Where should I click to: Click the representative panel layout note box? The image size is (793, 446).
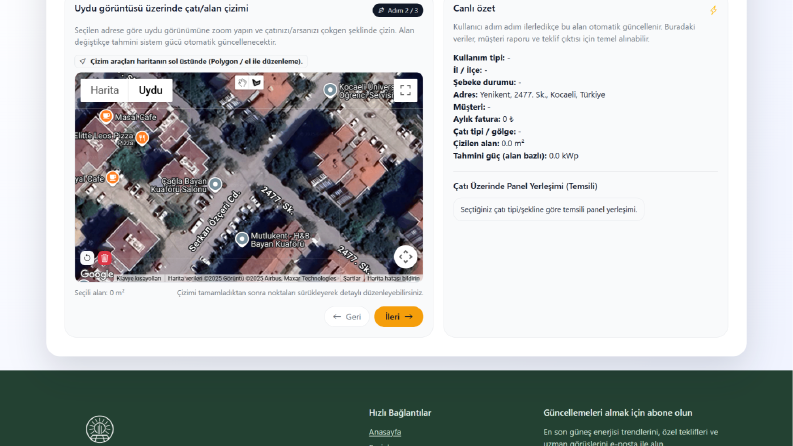549,209
